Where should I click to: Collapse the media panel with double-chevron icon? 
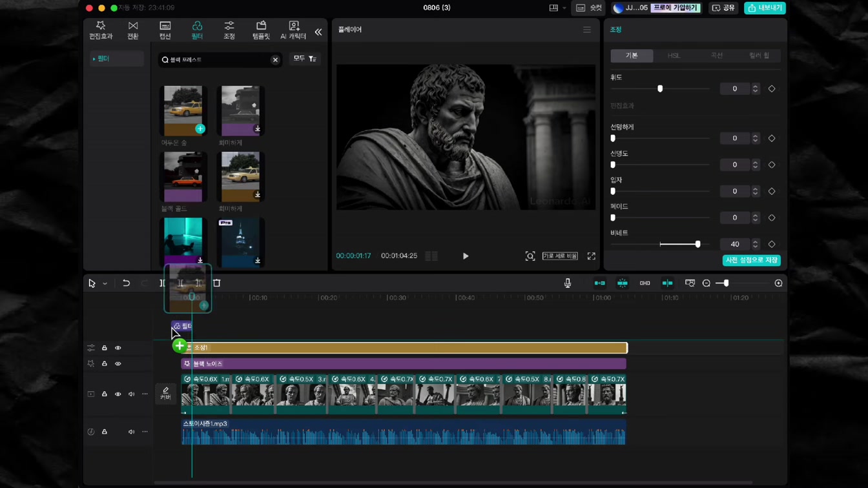coord(318,32)
